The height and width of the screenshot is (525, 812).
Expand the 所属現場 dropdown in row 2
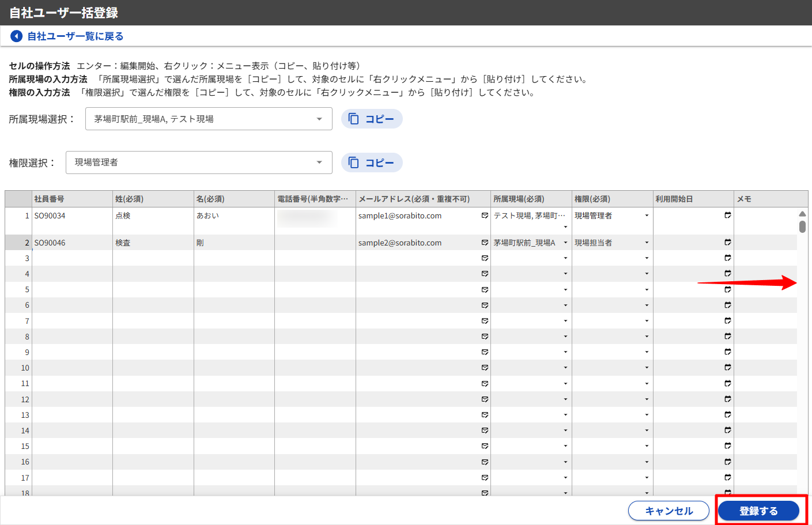pos(565,243)
